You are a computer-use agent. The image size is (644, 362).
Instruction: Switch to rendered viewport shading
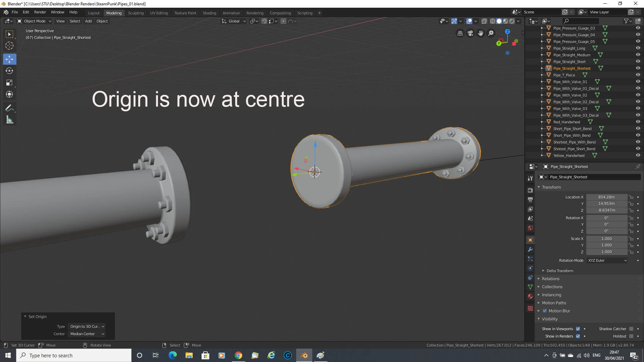coord(512,21)
